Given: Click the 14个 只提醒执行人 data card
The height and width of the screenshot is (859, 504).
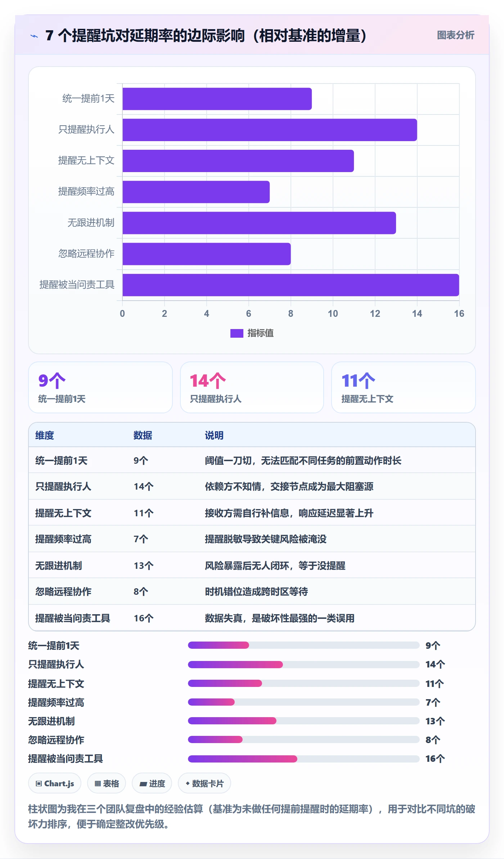Looking at the screenshot, I should (252, 387).
